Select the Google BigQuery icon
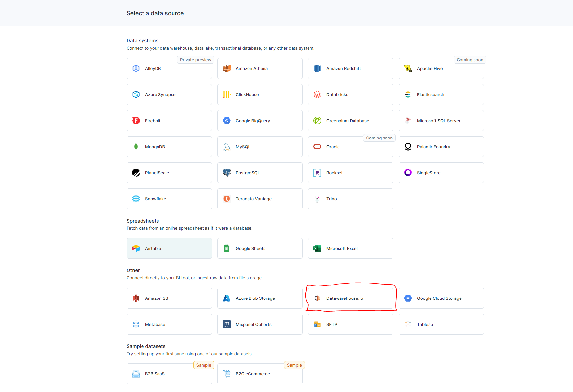Screen dimensions: 573x392 point(227,121)
